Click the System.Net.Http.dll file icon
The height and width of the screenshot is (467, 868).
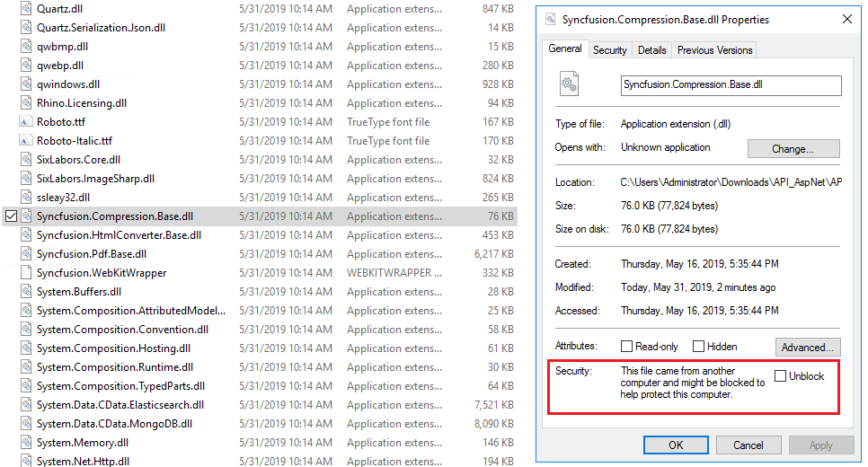26,461
